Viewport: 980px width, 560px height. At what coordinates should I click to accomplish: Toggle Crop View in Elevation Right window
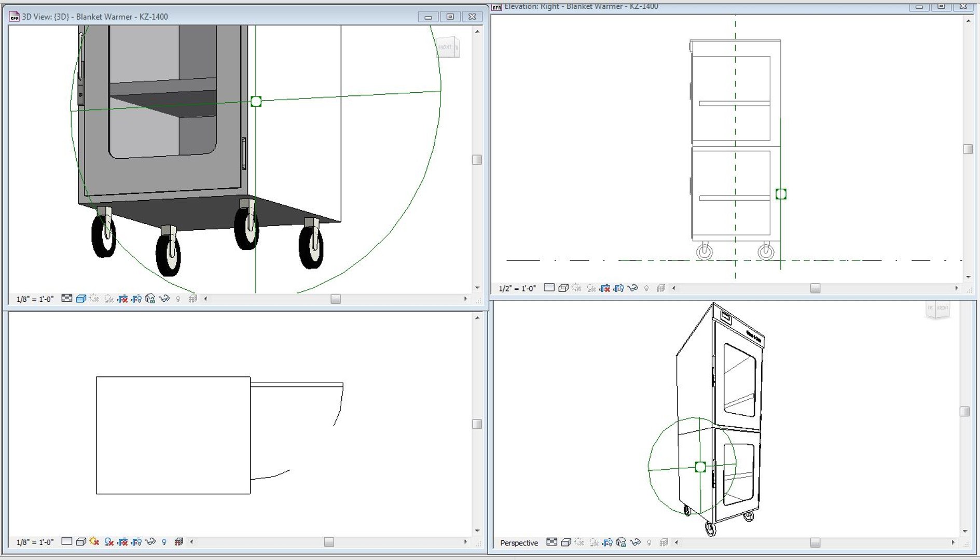click(x=604, y=288)
